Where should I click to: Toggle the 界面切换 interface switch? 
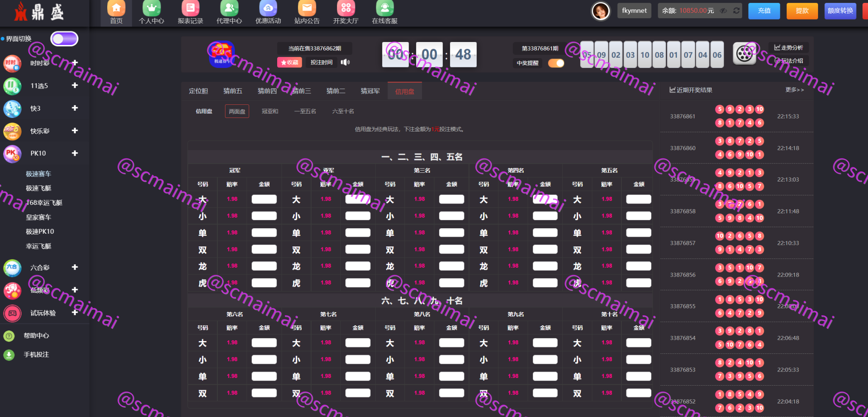[x=64, y=39]
